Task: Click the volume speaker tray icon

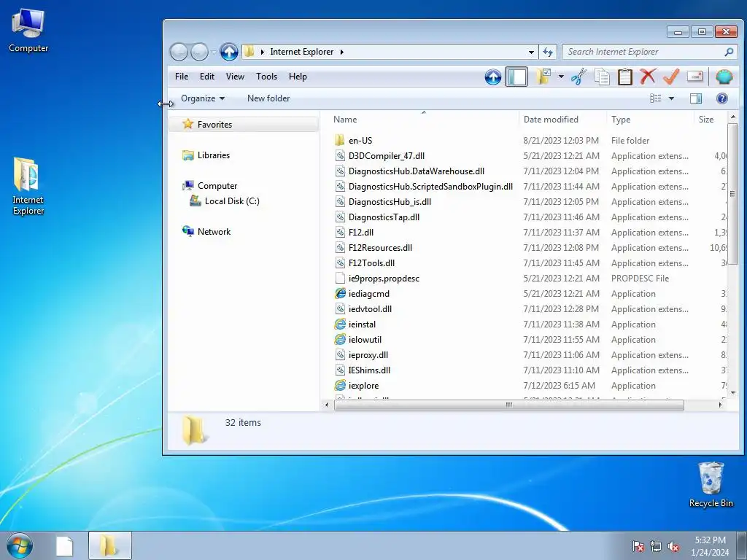Action: click(x=673, y=547)
